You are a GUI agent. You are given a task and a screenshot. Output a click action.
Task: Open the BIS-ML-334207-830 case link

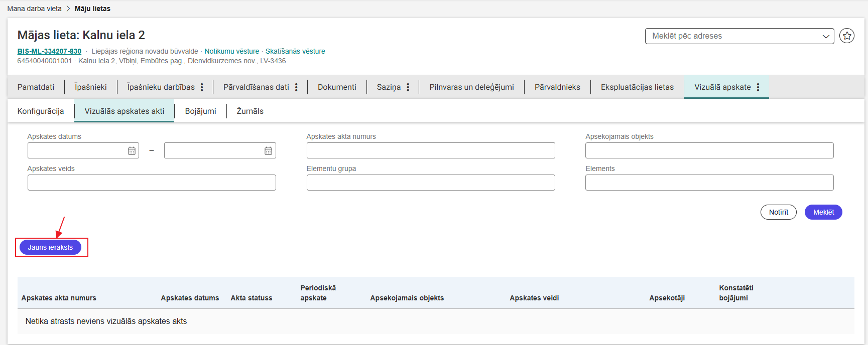pyautogui.click(x=49, y=51)
